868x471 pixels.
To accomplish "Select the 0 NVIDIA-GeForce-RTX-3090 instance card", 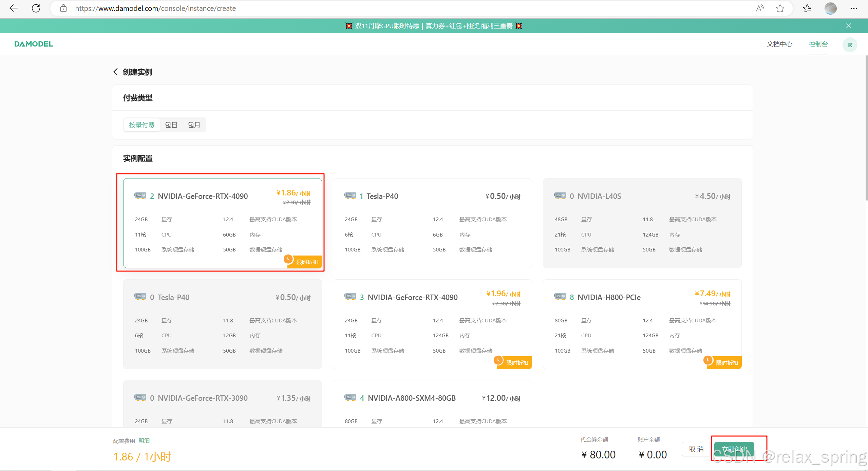I will coord(222,404).
